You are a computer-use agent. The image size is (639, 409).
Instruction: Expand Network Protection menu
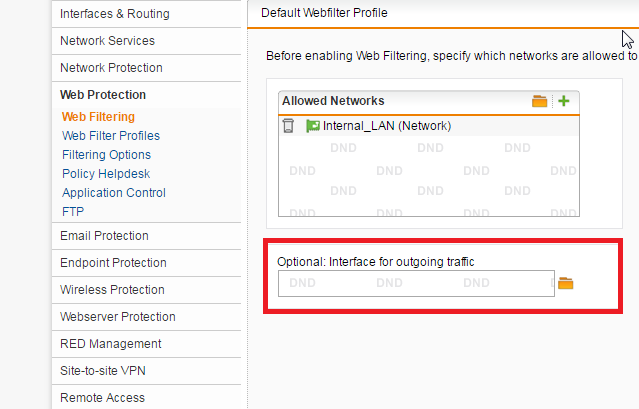pos(146,68)
